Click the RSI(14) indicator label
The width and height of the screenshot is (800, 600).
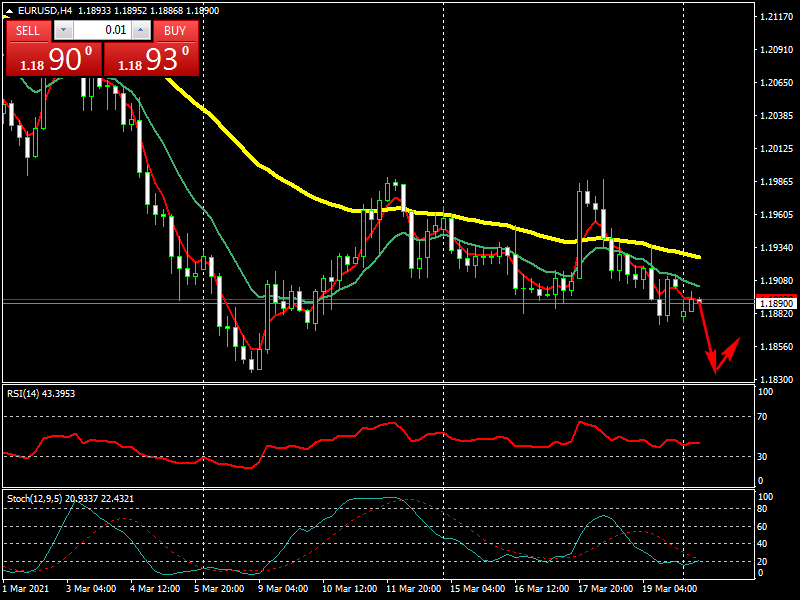pyautogui.click(x=40, y=393)
